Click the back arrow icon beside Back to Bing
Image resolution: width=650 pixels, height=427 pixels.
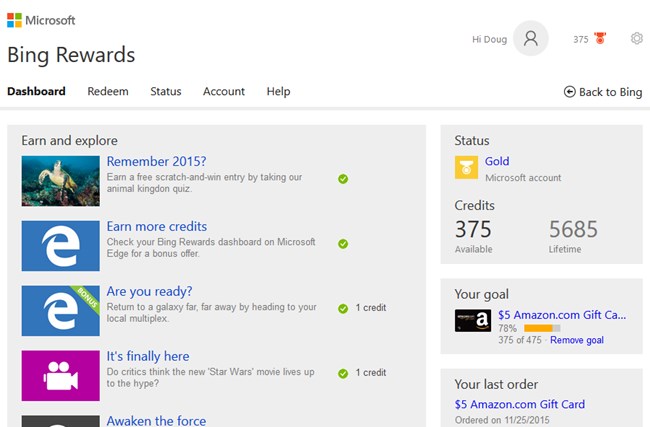coord(570,92)
